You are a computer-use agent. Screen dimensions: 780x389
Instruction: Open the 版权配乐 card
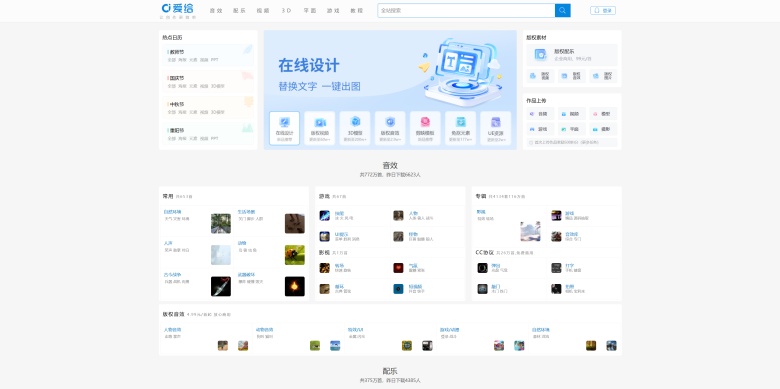[x=572, y=55]
